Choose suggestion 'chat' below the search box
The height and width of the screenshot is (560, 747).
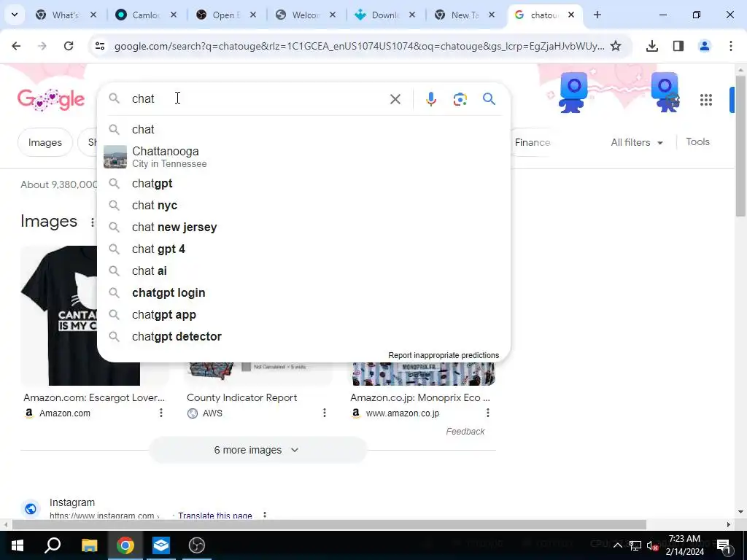[303, 130]
